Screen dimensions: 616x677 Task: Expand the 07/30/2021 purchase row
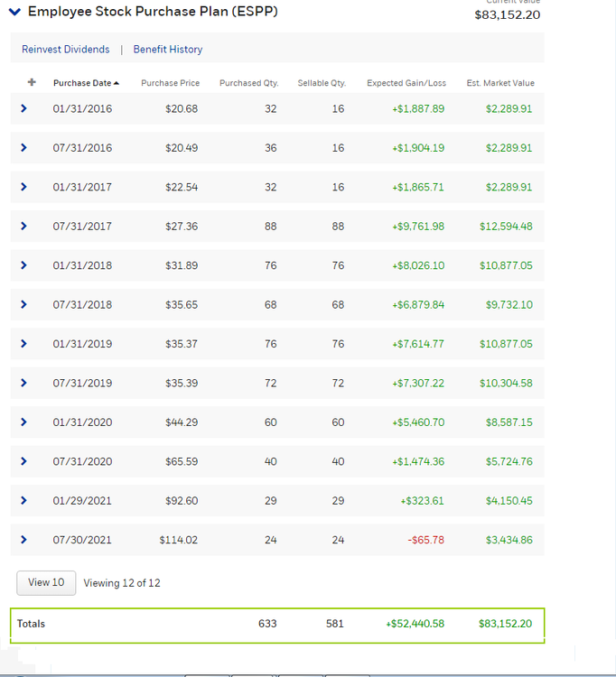pos(23,540)
